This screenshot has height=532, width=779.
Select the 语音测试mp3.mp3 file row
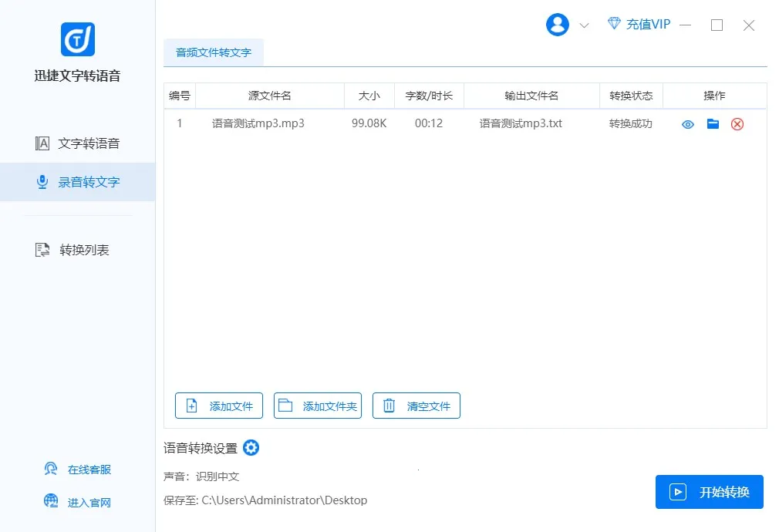(258, 123)
